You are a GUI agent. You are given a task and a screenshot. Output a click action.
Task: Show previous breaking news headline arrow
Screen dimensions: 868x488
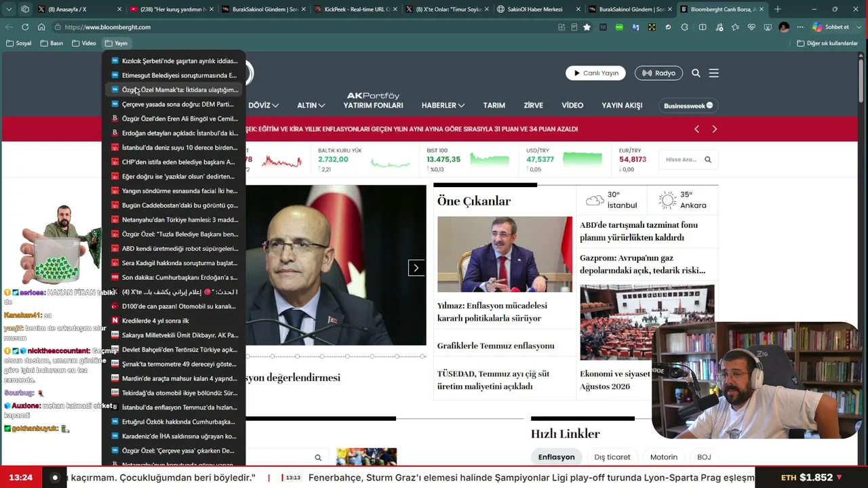click(x=696, y=129)
